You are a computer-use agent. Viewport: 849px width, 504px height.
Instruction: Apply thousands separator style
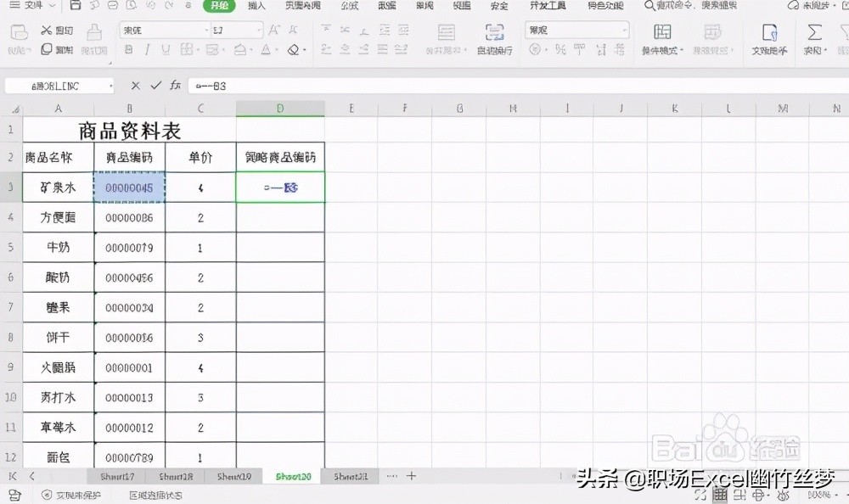click(579, 50)
